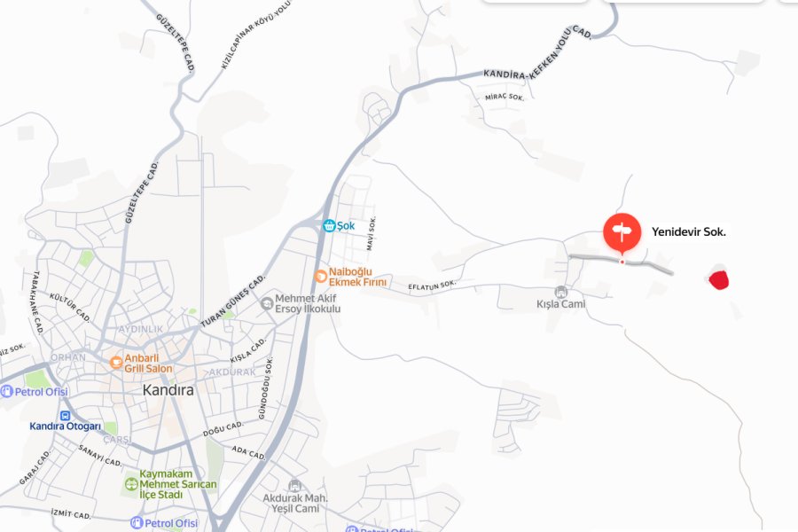Image resolution: width=798 pixels, height=532 pixels.
Task: Select the Güzeltepe Cad. label at top
Action: 176,43
